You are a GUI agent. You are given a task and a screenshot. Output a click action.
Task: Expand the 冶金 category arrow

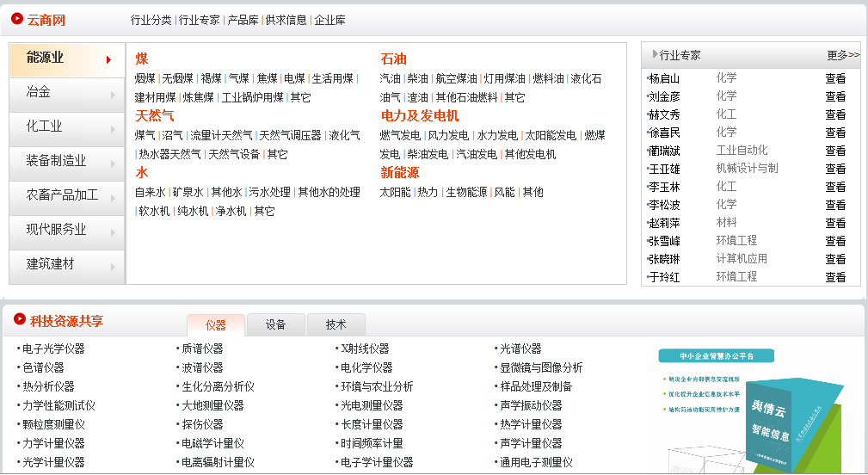click(113, 94)
